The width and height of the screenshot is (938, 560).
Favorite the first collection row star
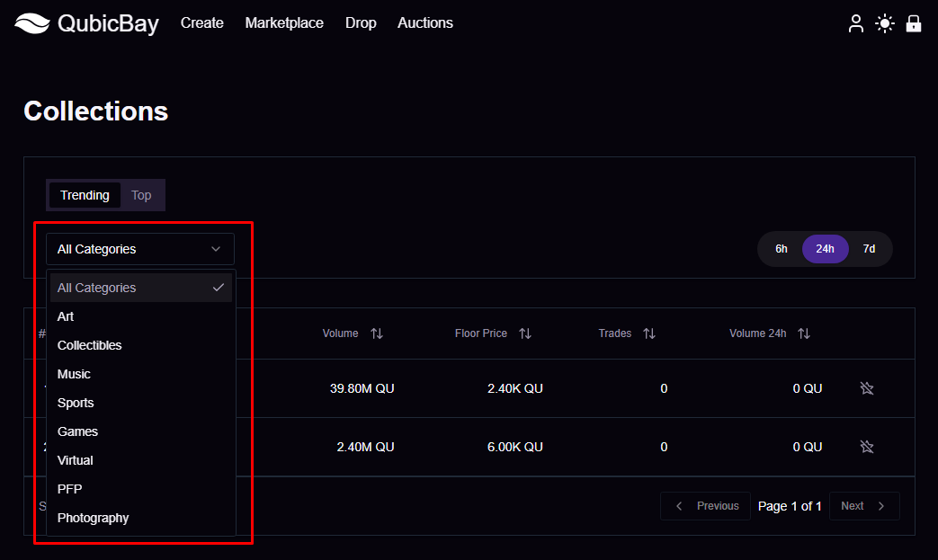[867, 388]
